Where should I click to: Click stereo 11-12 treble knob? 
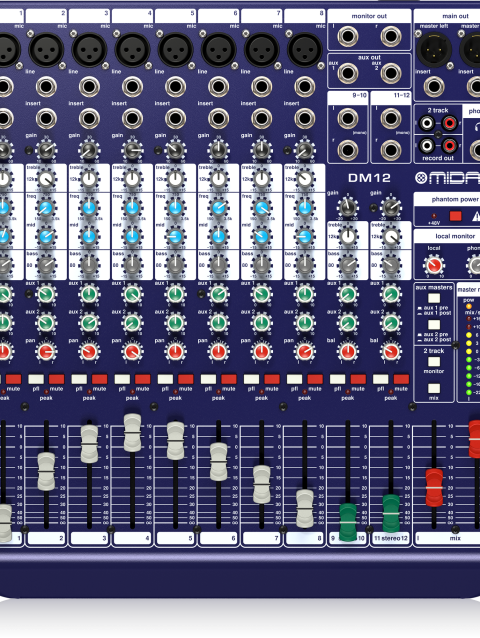pos(391,237)
